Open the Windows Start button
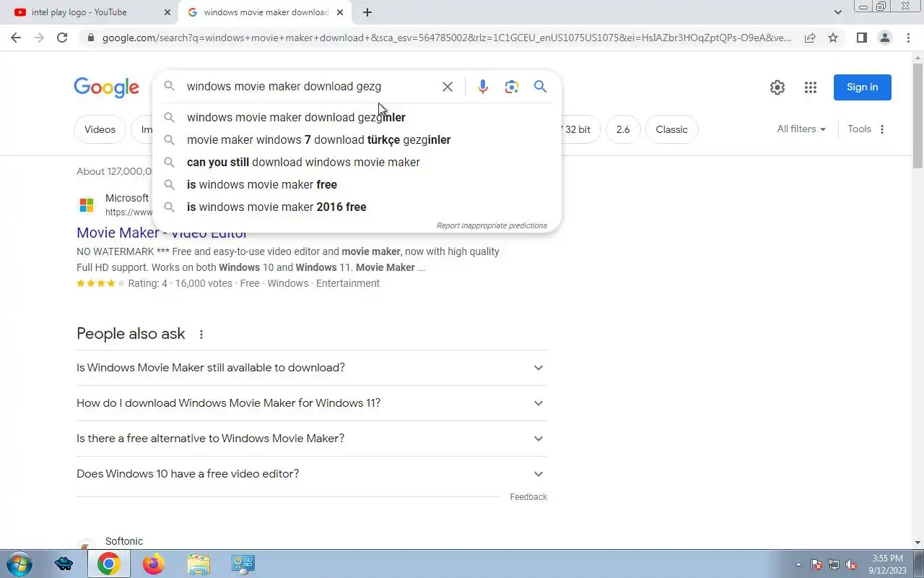The image size is (924, 578). (x=18, y=564)
